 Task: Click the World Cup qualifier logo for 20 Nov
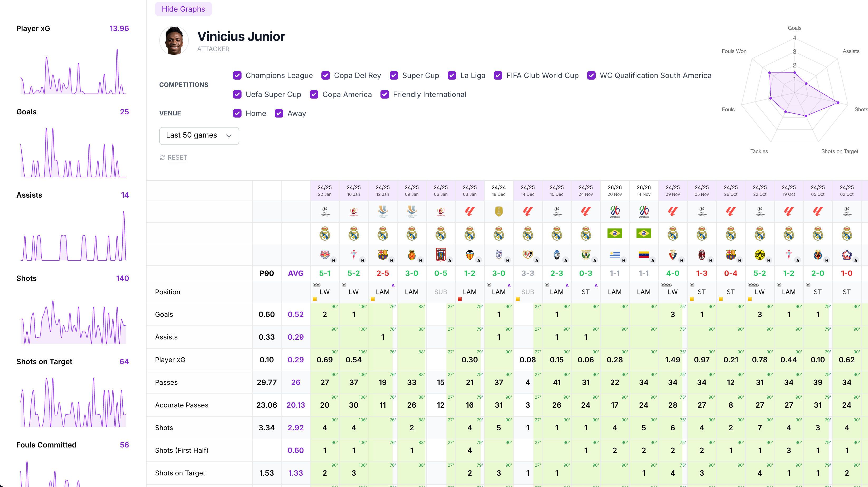[x=615, y=212]
